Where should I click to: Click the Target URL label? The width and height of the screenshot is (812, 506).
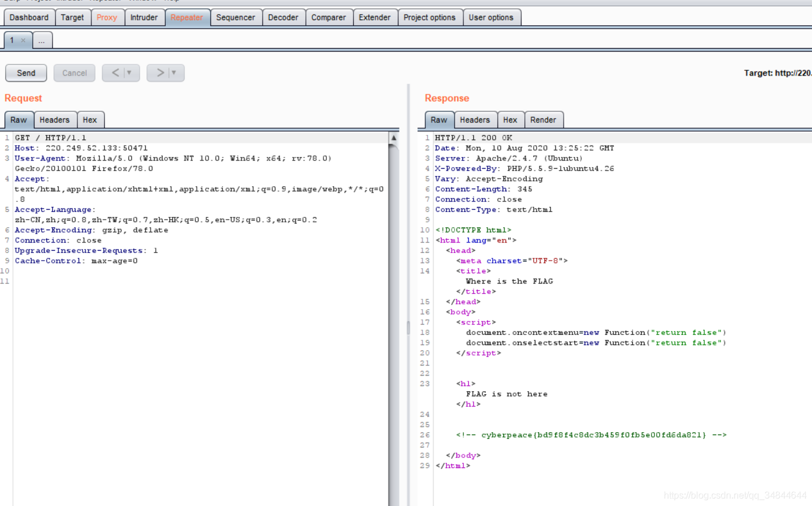(777, 73)
